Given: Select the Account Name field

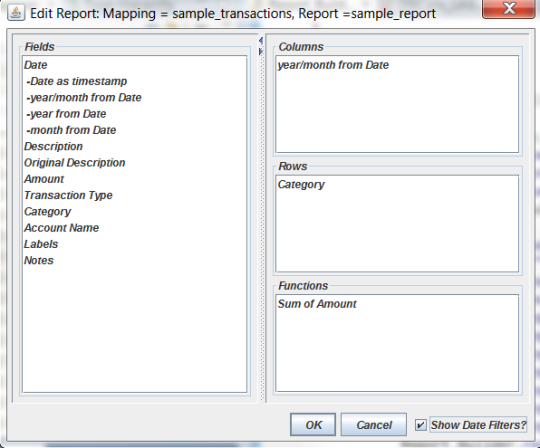Looking at the screenshot, I should tap(135, 228).
